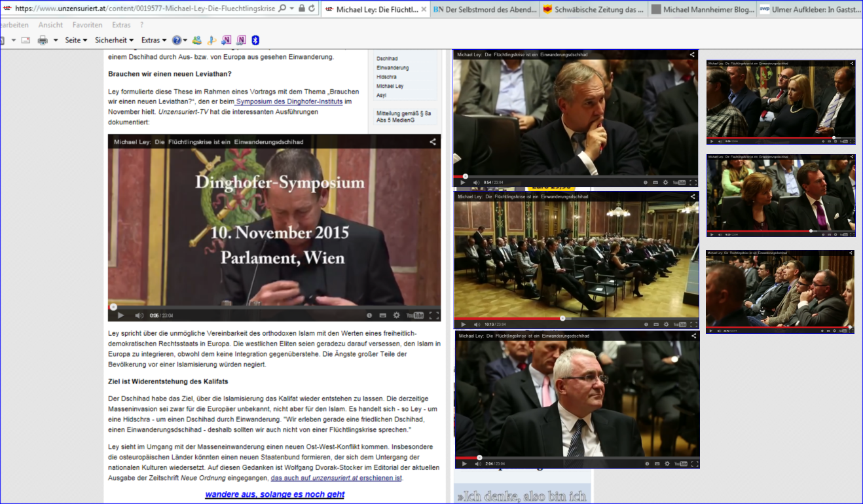Refresh the page with reload icon
This screenshot has height=504, width=863.
[x=312, y=9]
